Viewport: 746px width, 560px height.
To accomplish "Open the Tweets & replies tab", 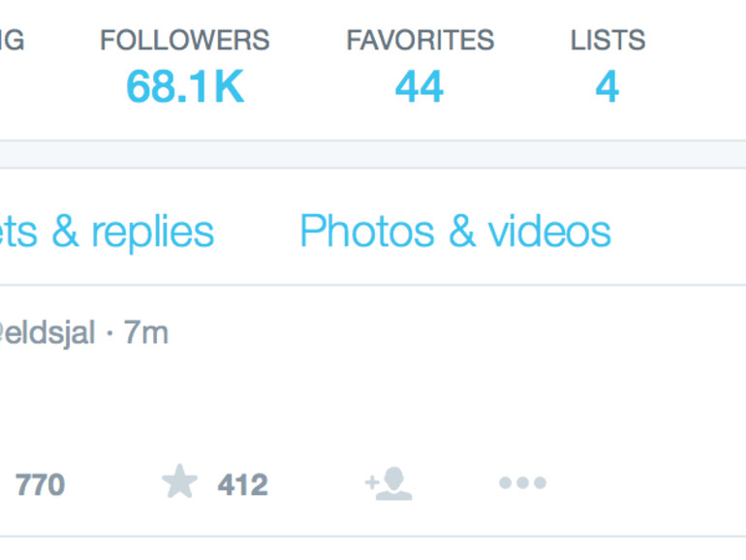I will tap(107, 233).
